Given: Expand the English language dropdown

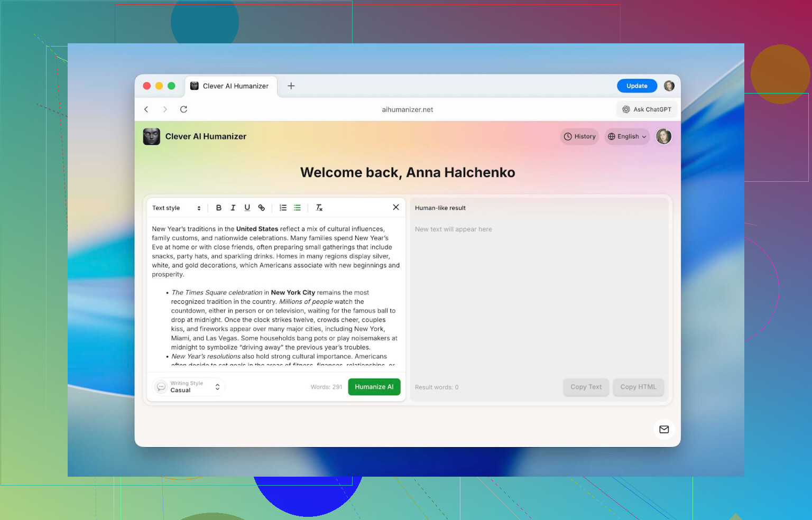Looking at the screenshot, I should click(627, 136).
